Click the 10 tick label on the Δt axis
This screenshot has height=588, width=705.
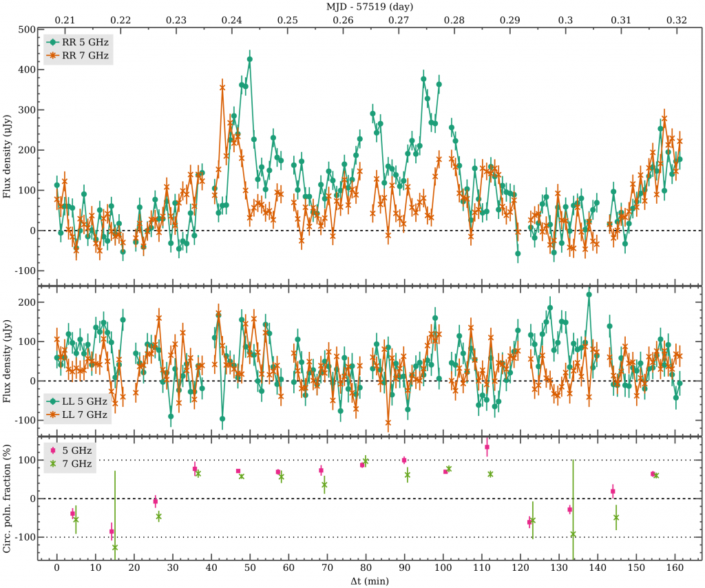point(95,568)
